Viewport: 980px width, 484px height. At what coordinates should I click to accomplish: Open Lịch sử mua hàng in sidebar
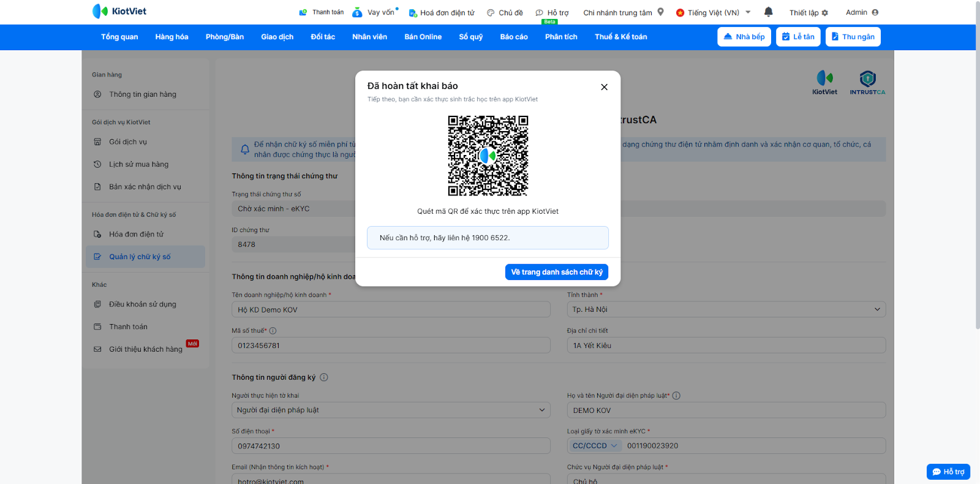coord(146,164)
